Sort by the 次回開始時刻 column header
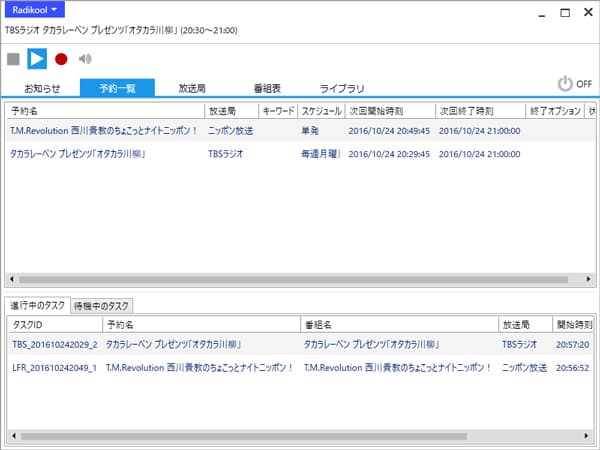 point(389,111)
